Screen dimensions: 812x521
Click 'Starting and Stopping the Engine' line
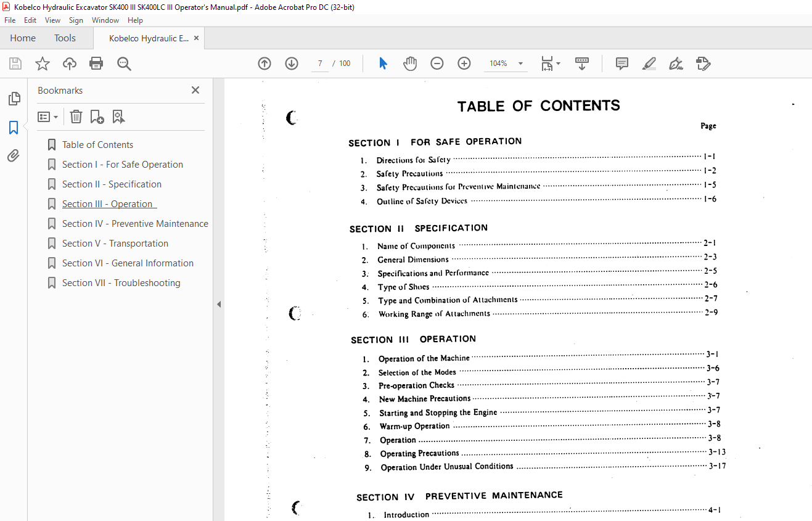point(438,412)
